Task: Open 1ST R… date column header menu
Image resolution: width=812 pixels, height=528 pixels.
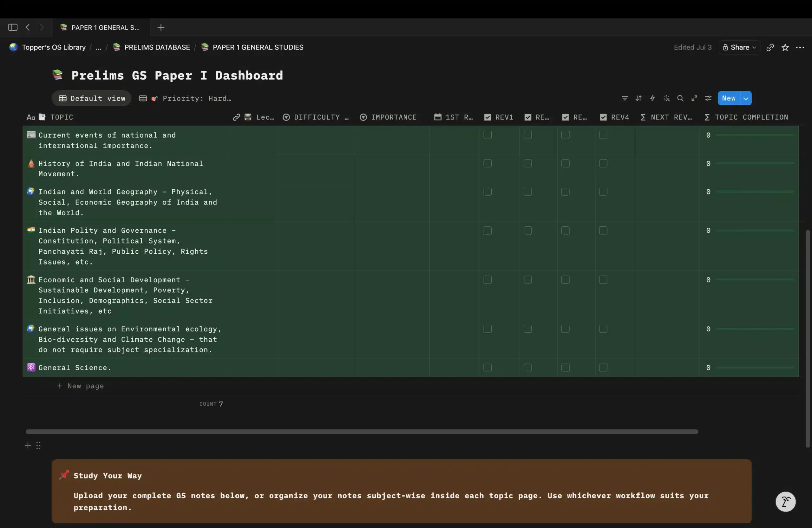Action: pos(454,117)
